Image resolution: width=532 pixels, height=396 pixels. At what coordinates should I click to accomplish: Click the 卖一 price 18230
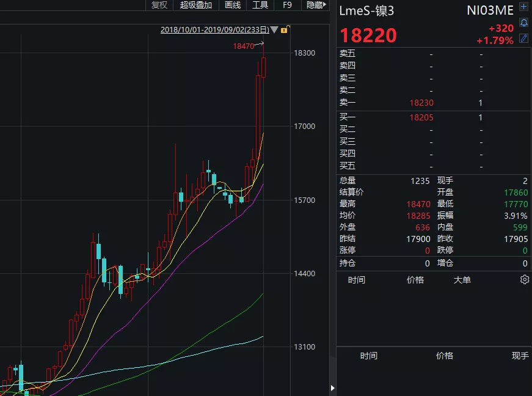(x=421, y=103)
